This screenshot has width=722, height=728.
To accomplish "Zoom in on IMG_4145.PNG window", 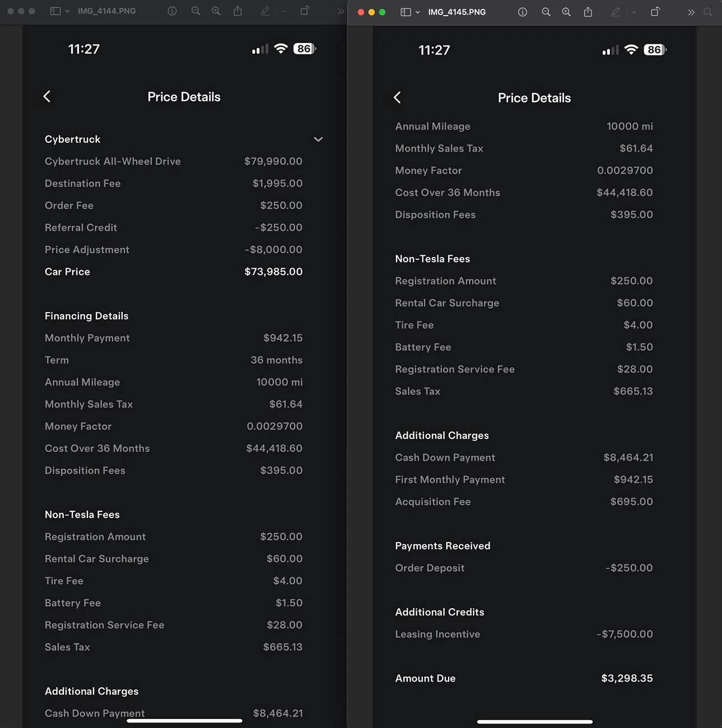I will click(566, 12).
